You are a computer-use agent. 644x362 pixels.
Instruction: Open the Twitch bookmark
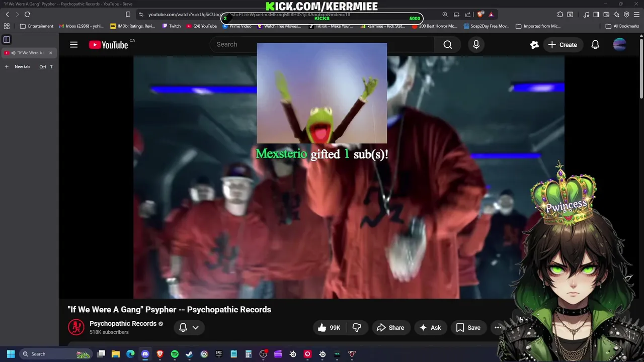tap(172, 26)
